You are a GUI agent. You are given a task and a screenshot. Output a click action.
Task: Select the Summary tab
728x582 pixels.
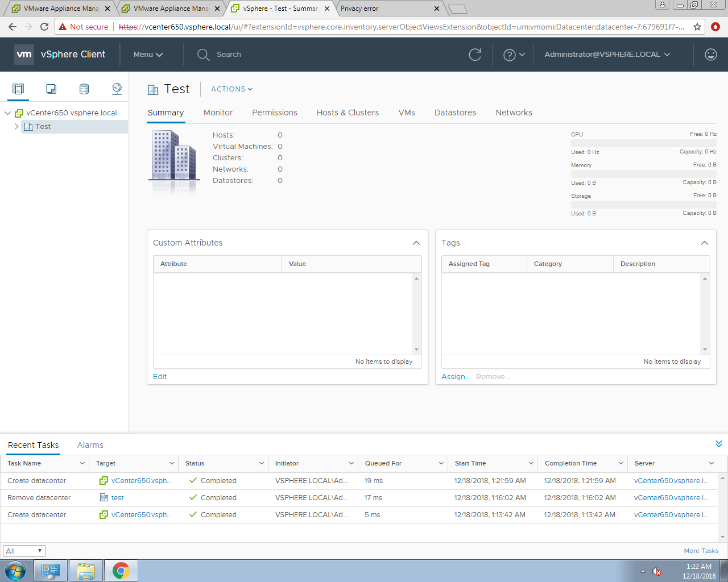[x=166, y=113]
